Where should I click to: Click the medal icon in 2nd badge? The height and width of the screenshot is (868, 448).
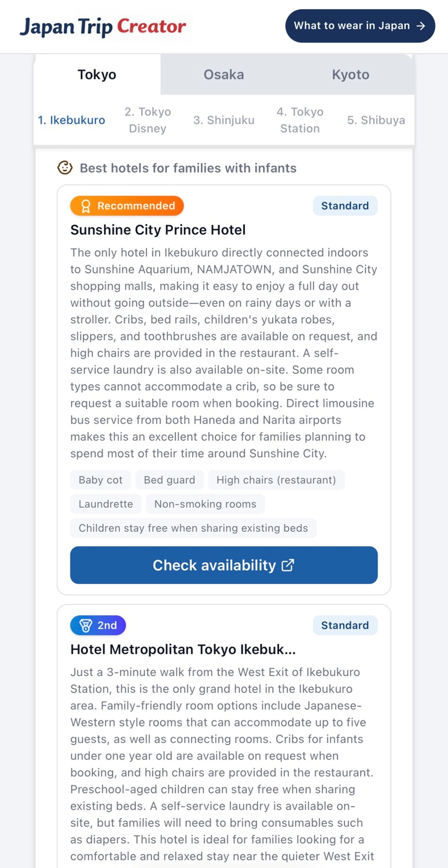point(86,625)
